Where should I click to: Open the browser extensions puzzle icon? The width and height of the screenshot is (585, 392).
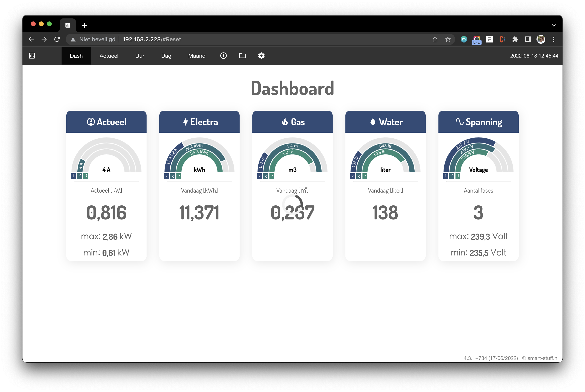(515, 39)
